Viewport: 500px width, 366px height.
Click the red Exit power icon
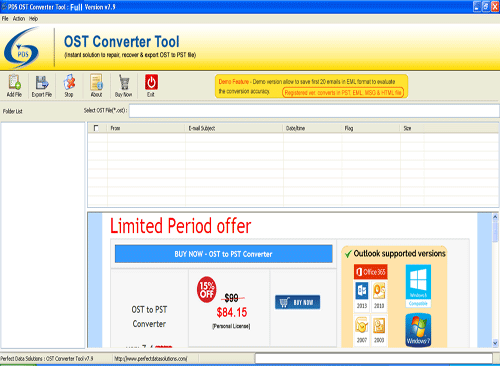[151, 82]
